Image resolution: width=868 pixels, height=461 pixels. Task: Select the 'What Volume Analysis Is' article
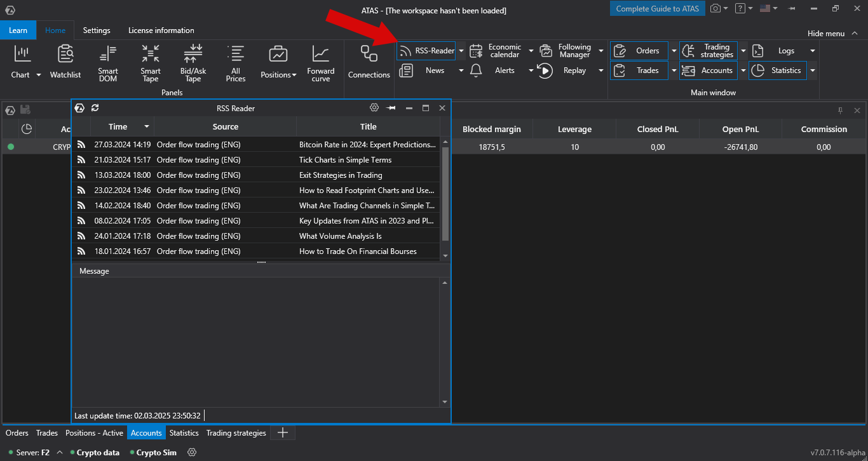[256, 236]
